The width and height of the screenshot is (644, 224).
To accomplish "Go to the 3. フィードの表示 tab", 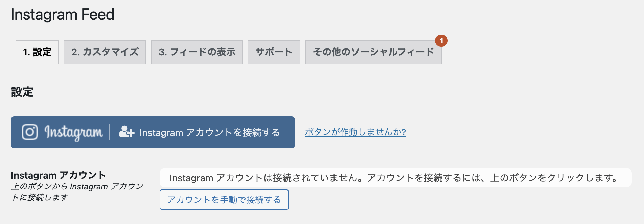I will pyautogui.click(x=197, y=52).
